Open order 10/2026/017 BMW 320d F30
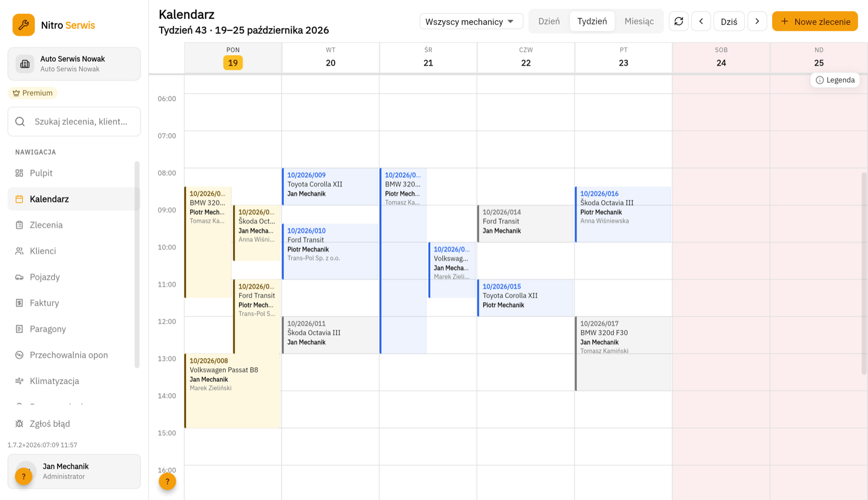Screen dimensions: 868x500 click(x=623, y=354)
